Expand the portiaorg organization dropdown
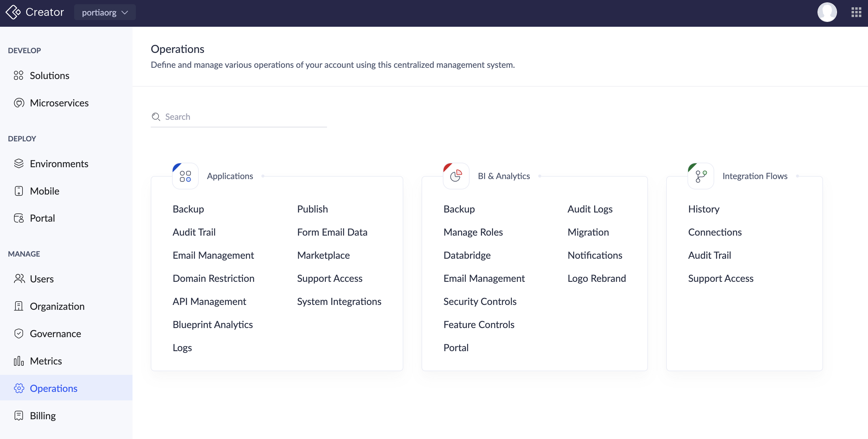Viewport: 868px width, 439px height. click(x=105, y=12)
